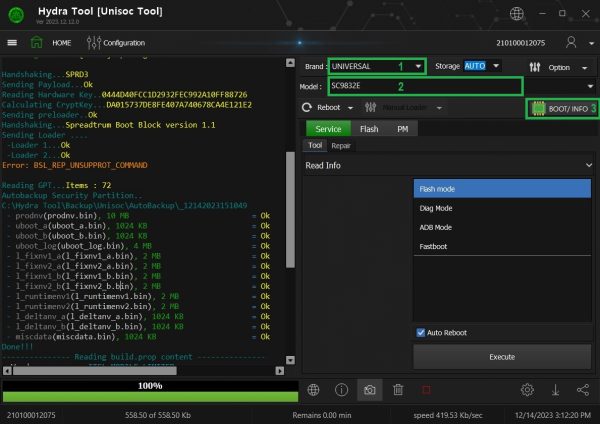Click the Model field showing SC9832E

pyautogui.click(x=426, y=86)
